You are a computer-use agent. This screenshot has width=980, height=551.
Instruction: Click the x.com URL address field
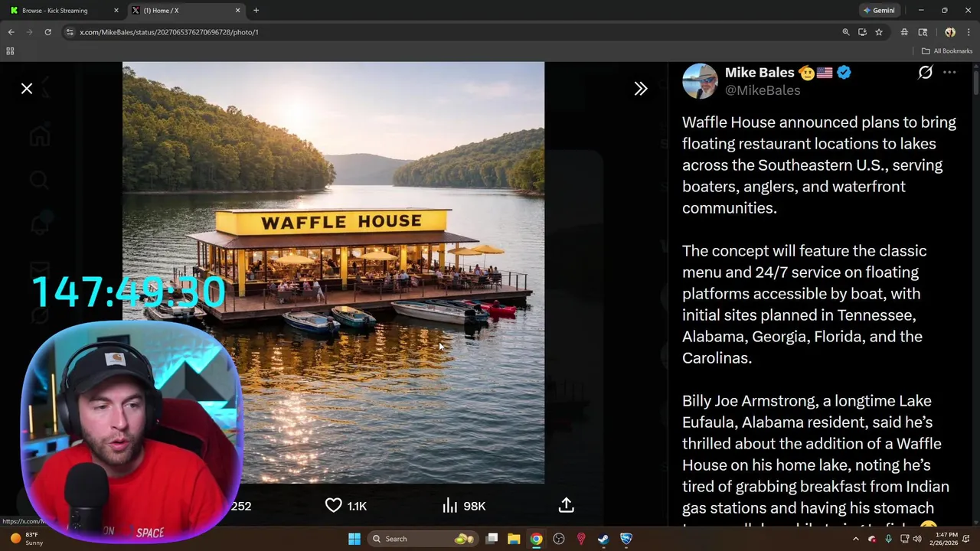pos(452,32)
